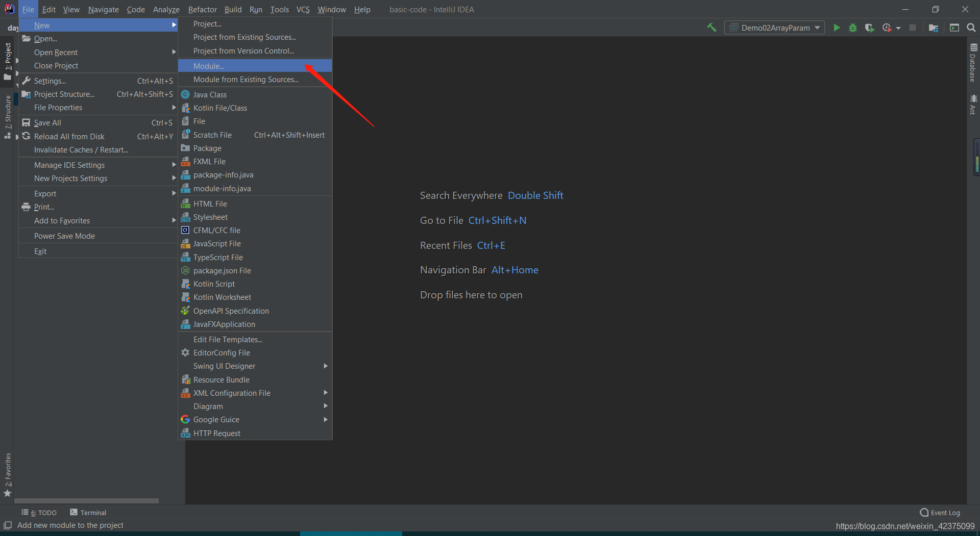980x536 pixels.
Task: Open Project Structure... menu entry
Action: (x=98, y=94)
